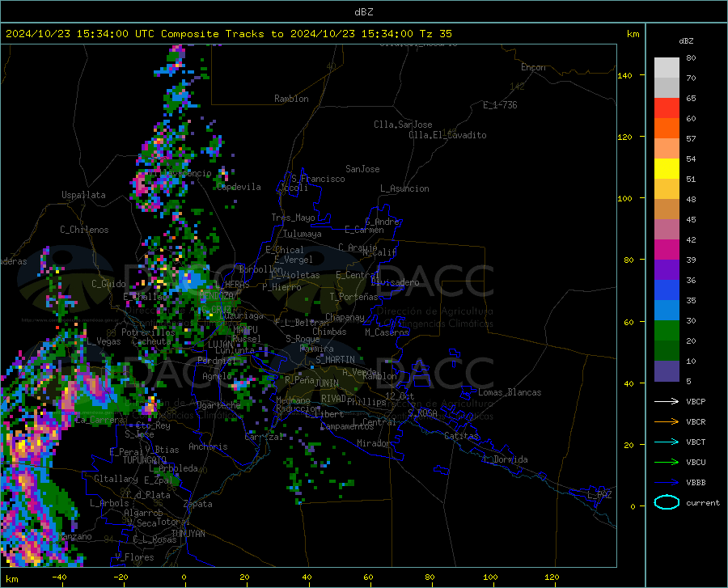Click the Ugarteche label on map
Image resolution: width=728 pixels, height=588 pixels.
218,405
